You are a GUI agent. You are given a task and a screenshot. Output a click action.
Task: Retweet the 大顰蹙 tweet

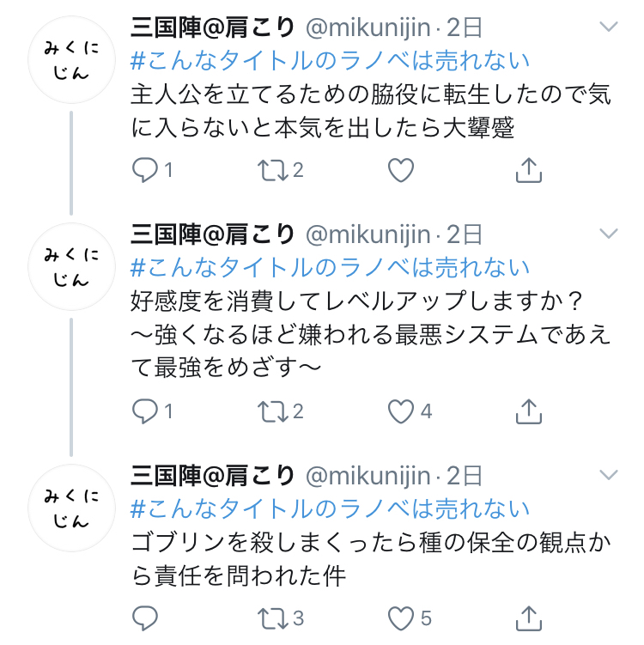pyautogui.click(x=271, y=170)
